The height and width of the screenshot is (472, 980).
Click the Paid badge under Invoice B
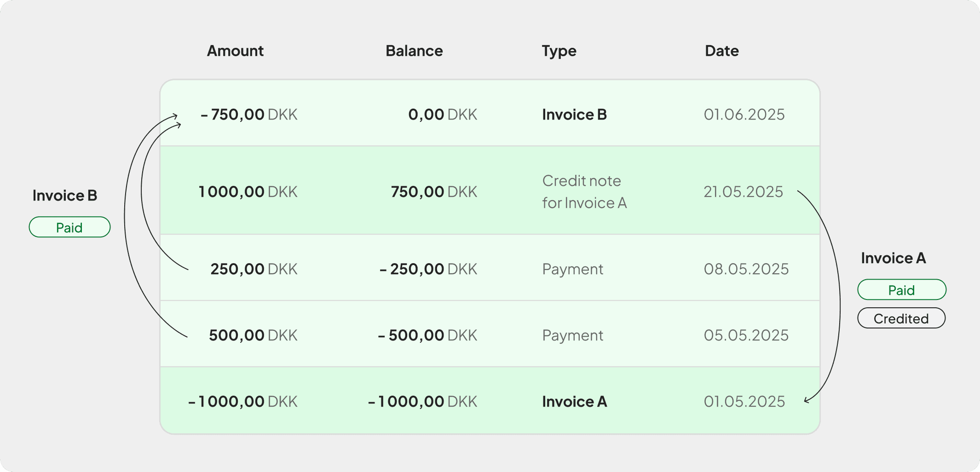pos(69,227)
